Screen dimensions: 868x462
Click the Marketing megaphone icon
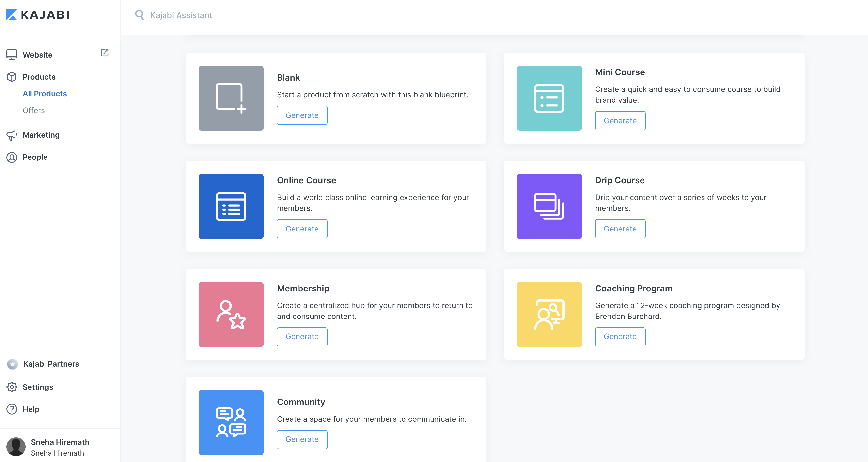(x=12, y=135)
